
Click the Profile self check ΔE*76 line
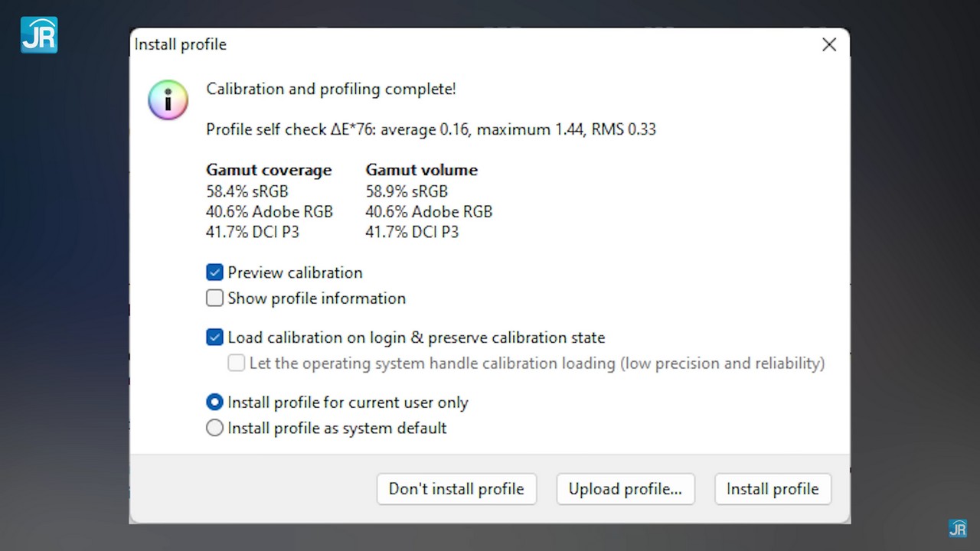(430, 129)
